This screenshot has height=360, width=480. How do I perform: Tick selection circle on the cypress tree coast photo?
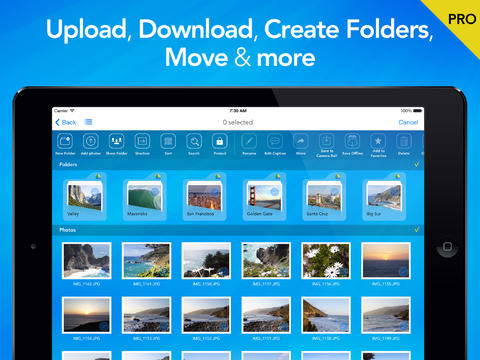[224, 272]
